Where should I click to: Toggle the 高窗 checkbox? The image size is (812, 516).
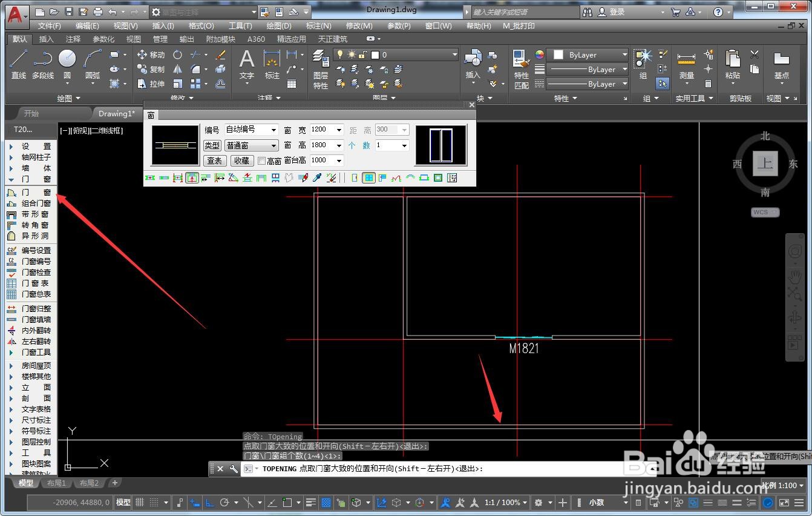[x=261, y=161]
